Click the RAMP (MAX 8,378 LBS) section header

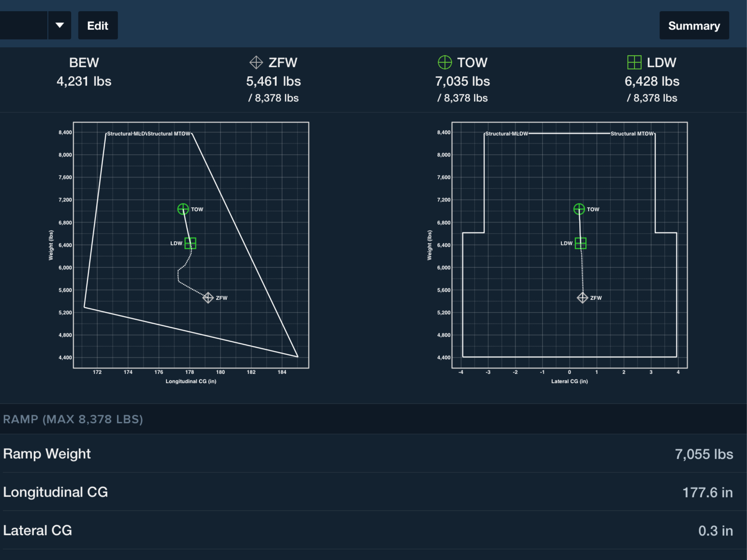(73, 419)
